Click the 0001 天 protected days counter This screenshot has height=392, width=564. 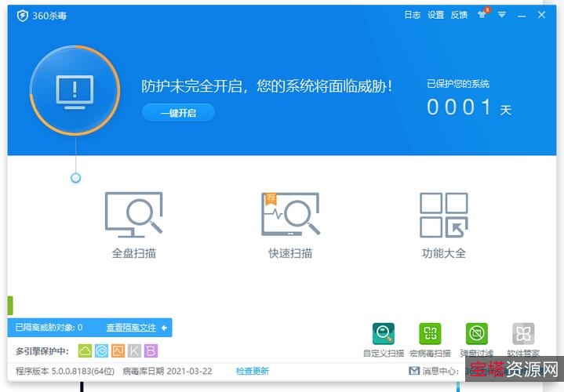[469, 107]
